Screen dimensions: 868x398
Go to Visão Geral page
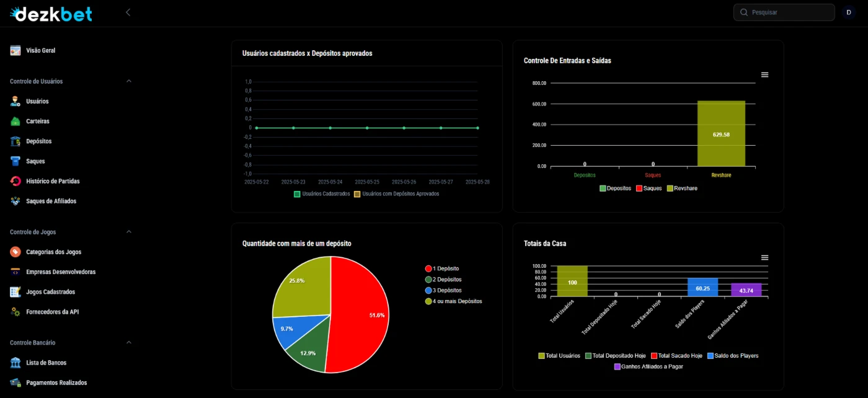(x=40, y=50)
